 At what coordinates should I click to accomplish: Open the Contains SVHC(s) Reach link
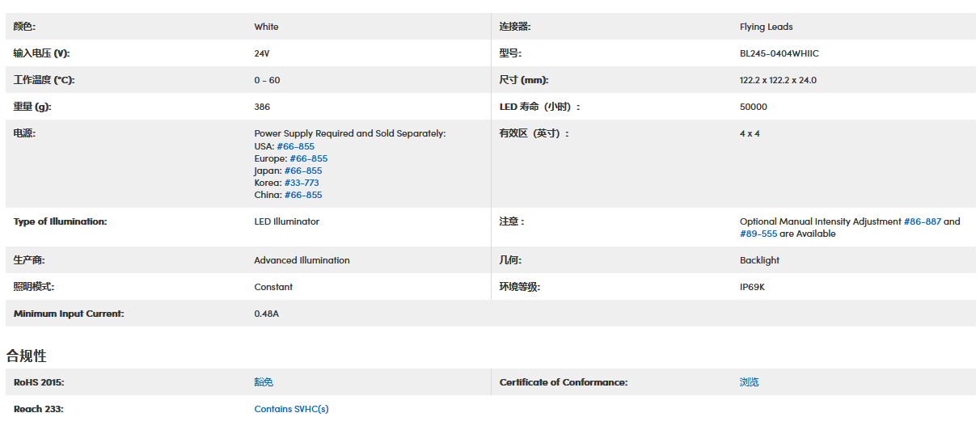tap(291, 409)
